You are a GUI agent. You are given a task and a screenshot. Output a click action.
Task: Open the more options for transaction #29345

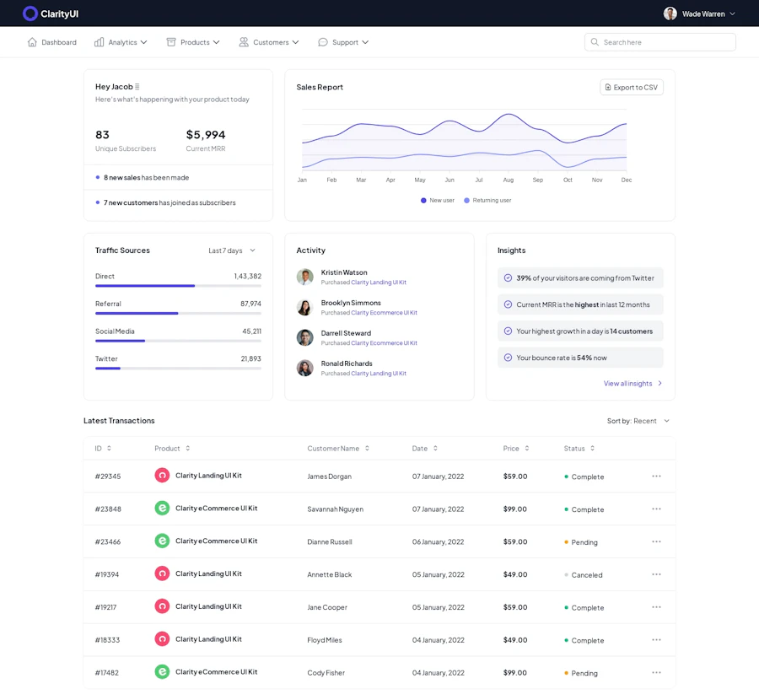click(x=656, y=477)
